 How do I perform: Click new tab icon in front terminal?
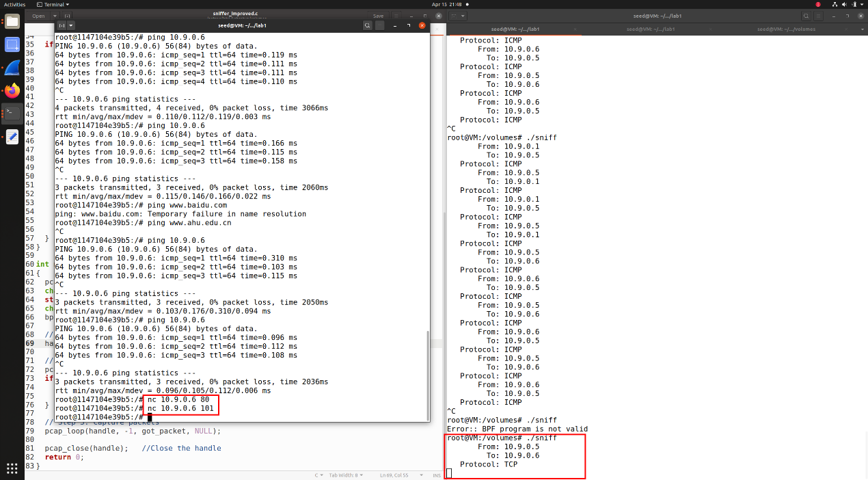coord(61,25)
